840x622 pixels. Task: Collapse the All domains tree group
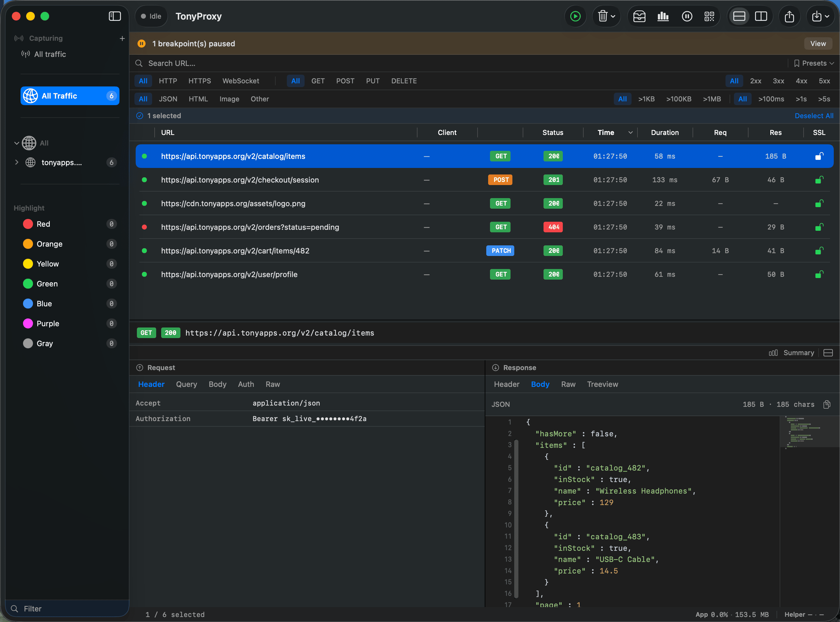click(x=16, y=143)
